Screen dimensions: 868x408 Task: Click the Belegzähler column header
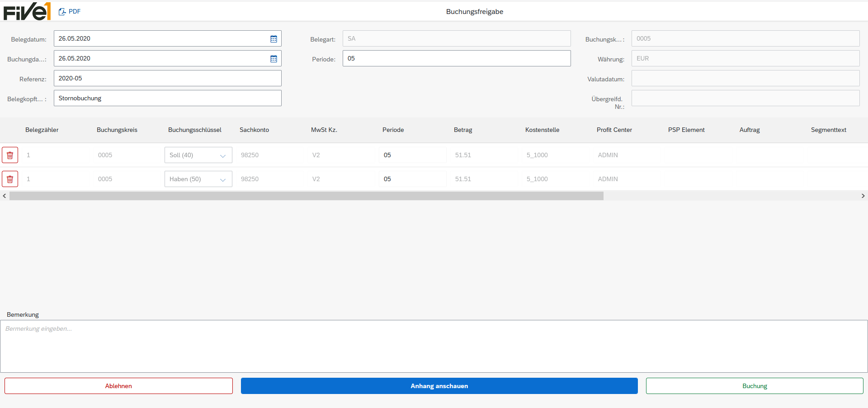(42, 130)
